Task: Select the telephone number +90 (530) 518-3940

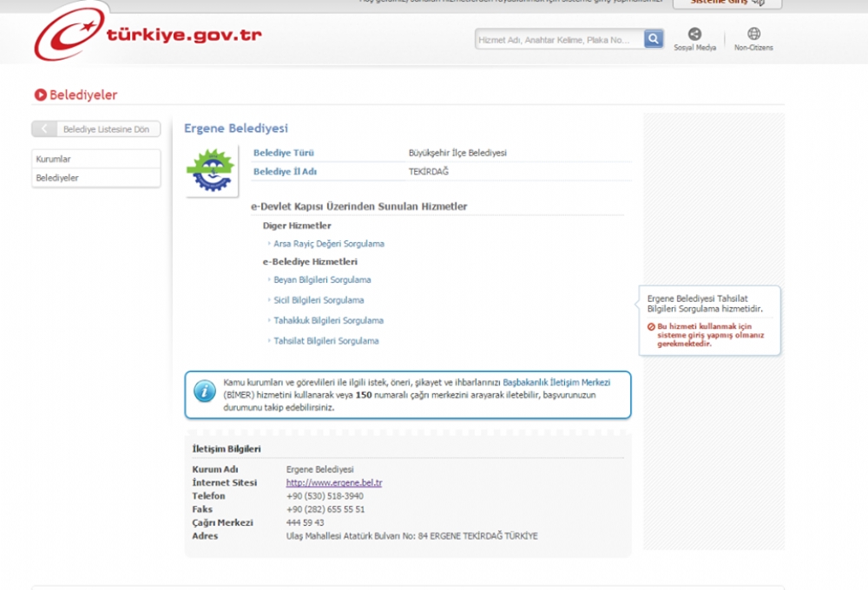Action: [325, 496]
